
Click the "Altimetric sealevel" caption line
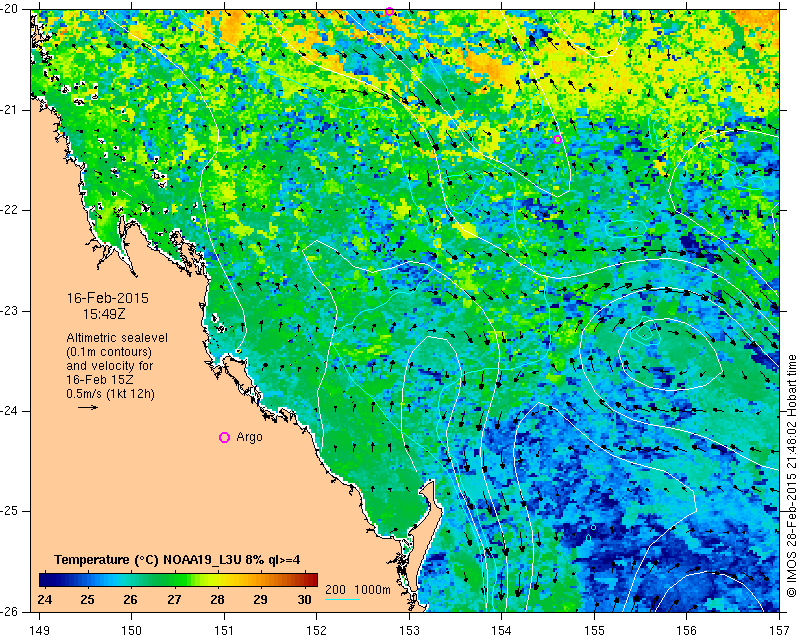tap(117, 338)
